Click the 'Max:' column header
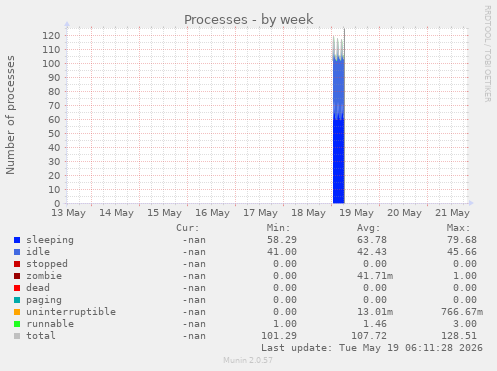The image size is (497, 371). coord(458,228)
